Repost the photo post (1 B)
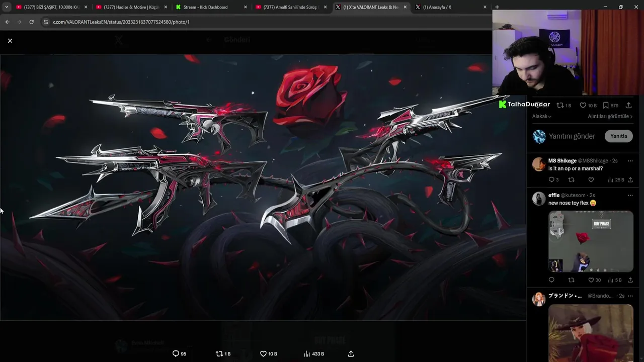644x362 pixels. pyautogui.click(x=223, y=354)
